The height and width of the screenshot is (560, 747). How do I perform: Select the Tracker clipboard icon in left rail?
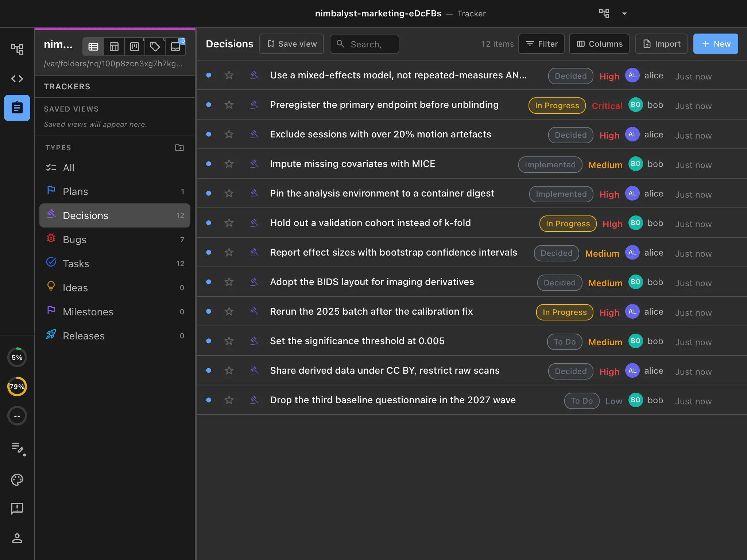point(17,108)
